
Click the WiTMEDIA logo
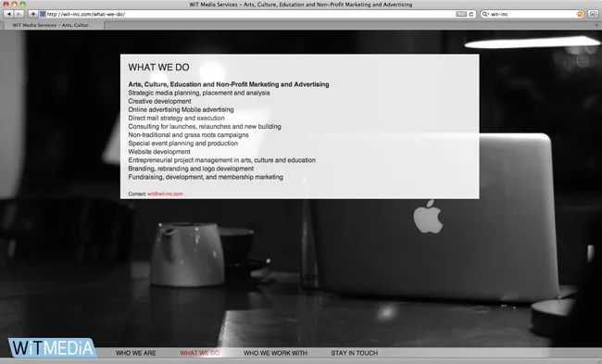point(52,348)
